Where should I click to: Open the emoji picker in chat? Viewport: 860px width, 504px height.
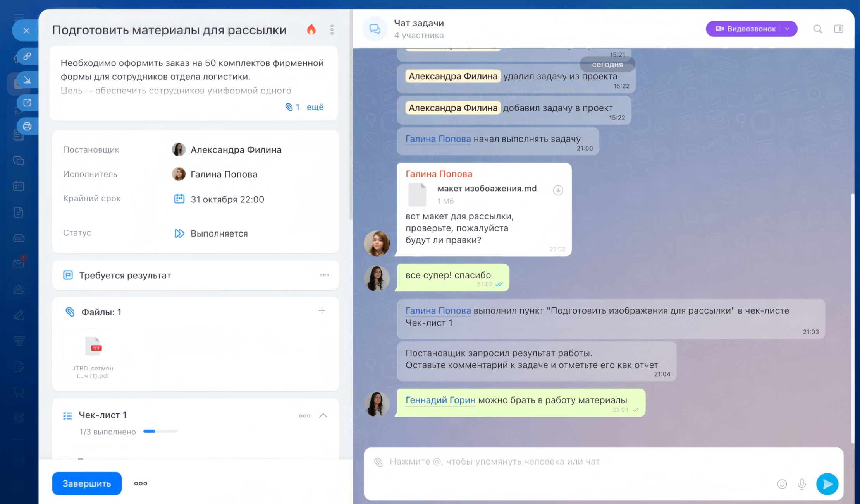point(782,484)
